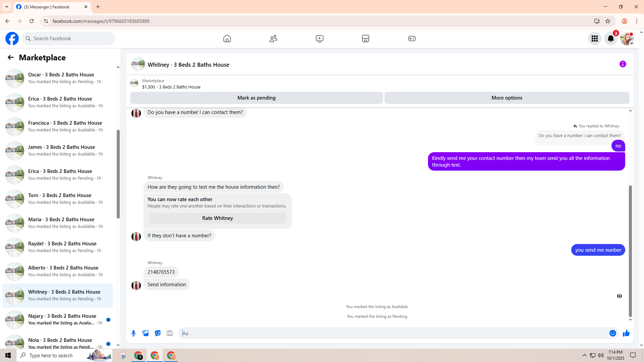Go to Facebook Home tab icon
644x362 pixels.
coord(227,39)
